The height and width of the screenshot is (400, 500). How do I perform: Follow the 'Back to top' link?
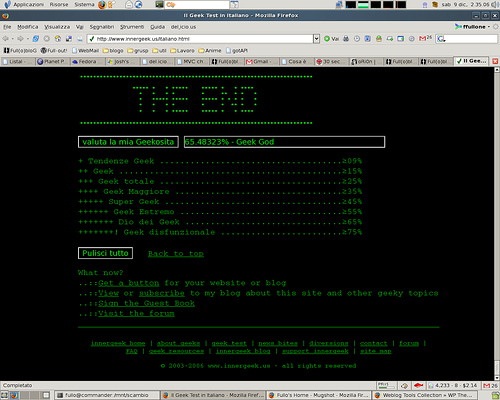point(176,254)
